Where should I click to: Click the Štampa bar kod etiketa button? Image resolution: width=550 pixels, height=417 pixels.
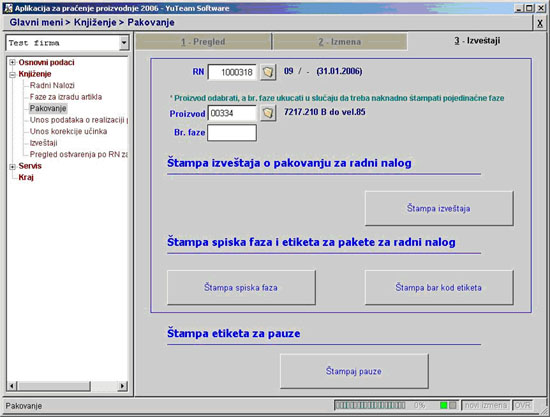tap(439, 288)
